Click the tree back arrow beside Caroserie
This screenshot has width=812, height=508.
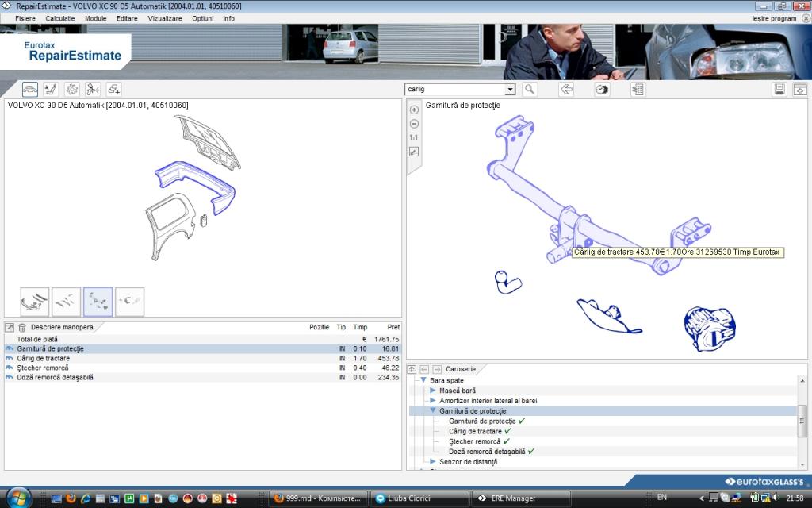point(424,369)
